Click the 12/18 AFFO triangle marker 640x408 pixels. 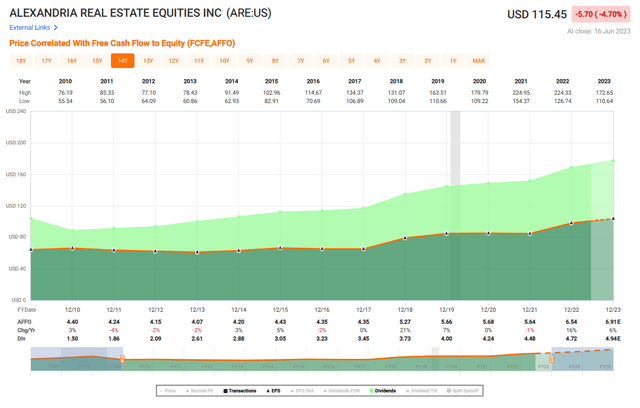point(405,237)
